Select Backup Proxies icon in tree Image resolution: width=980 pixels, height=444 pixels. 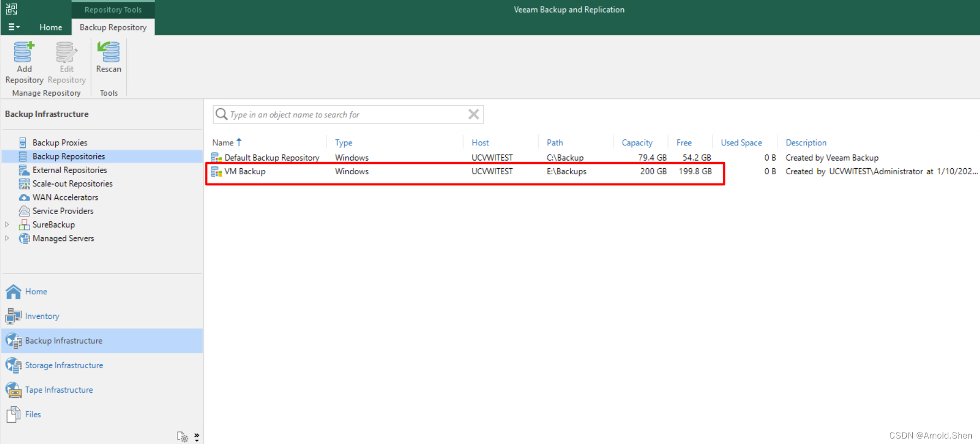pos(23,143)
